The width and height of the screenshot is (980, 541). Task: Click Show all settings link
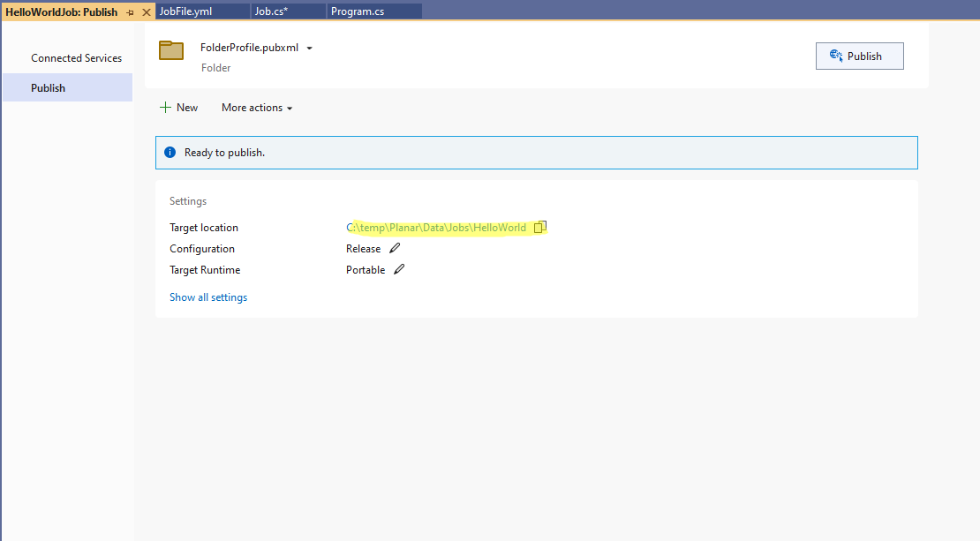208,297
